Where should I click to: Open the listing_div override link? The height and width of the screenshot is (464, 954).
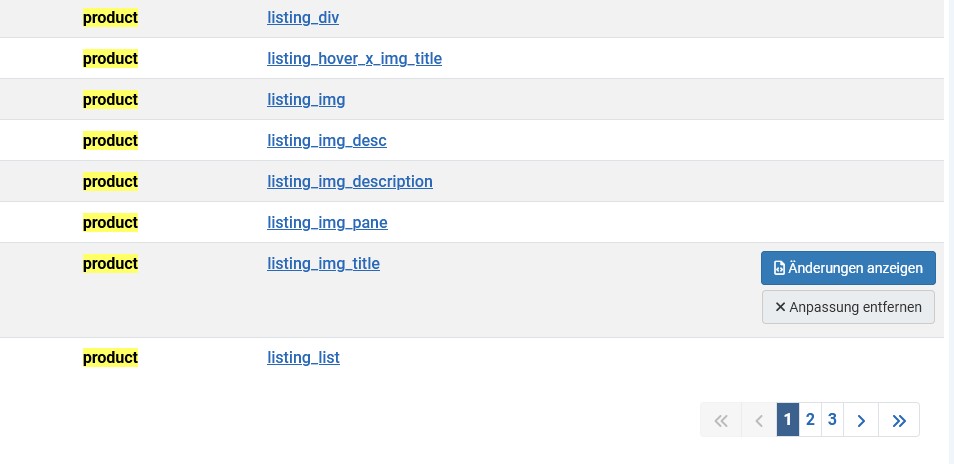tap(303, 18)
